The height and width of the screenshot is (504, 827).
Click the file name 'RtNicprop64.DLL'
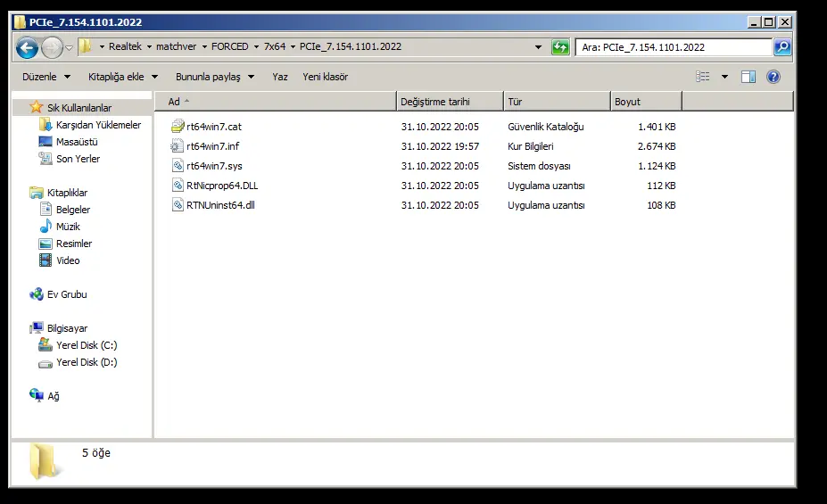[x=222, y=186]
